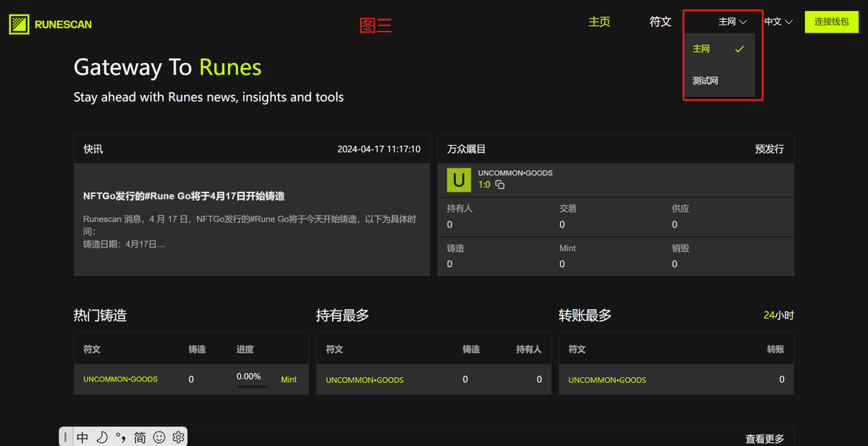Go to 主页 nav tab
The width and height of the screenshot is (868, 446).
click(599, 22)
